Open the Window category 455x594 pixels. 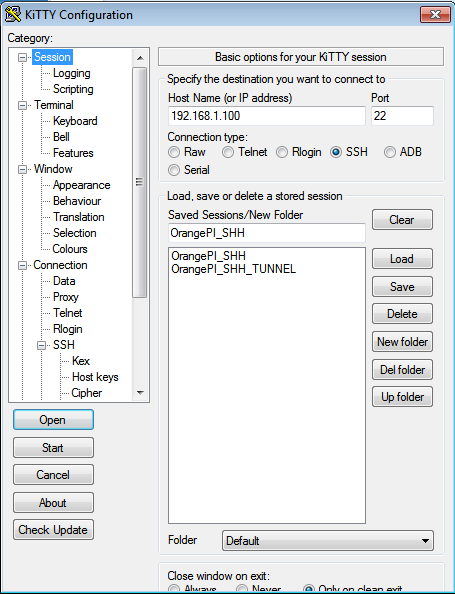click(x=53, y=169)
